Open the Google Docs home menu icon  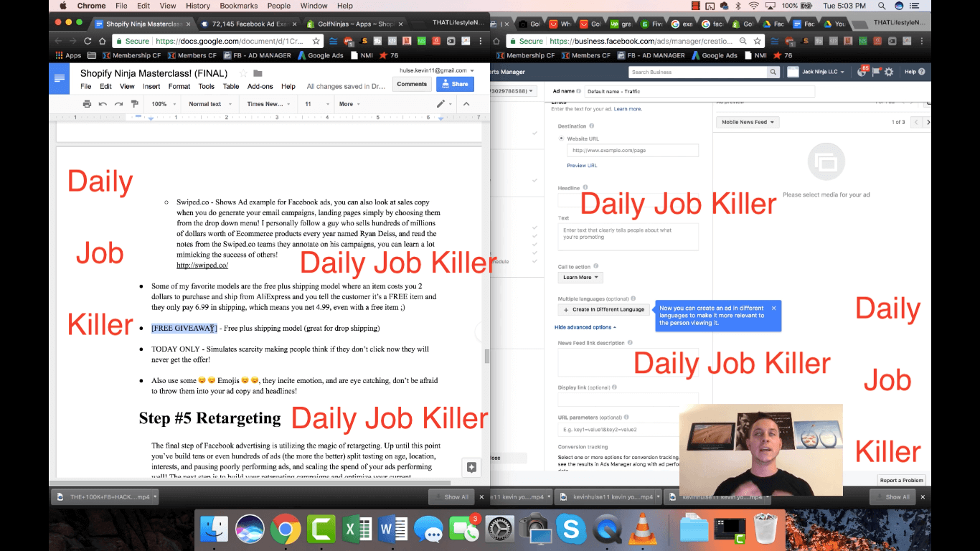(x=59, y=78)
